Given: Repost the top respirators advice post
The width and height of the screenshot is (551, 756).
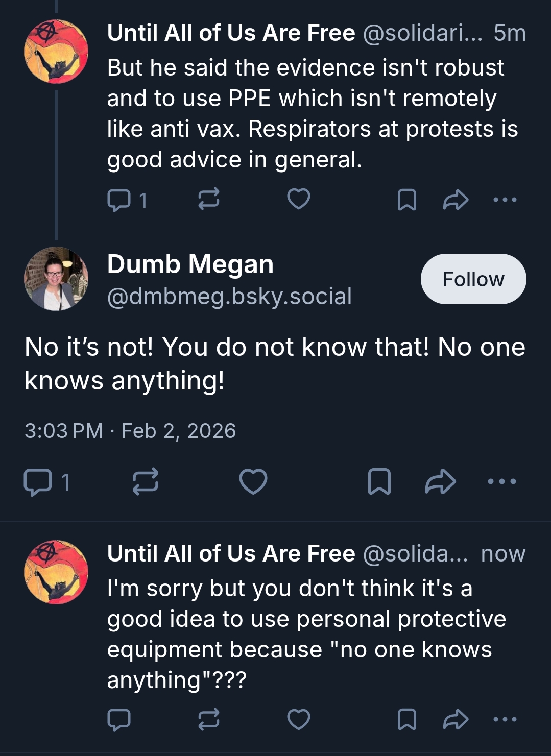Looking at the screenshot, I should 208,200.
